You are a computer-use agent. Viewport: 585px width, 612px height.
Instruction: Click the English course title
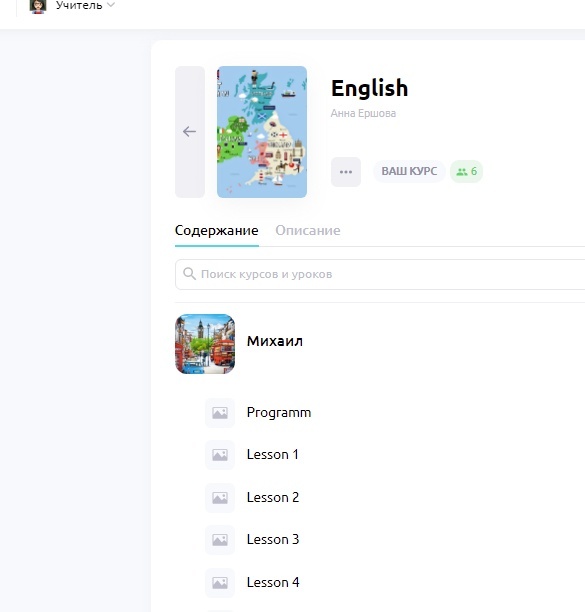(370, 88)
